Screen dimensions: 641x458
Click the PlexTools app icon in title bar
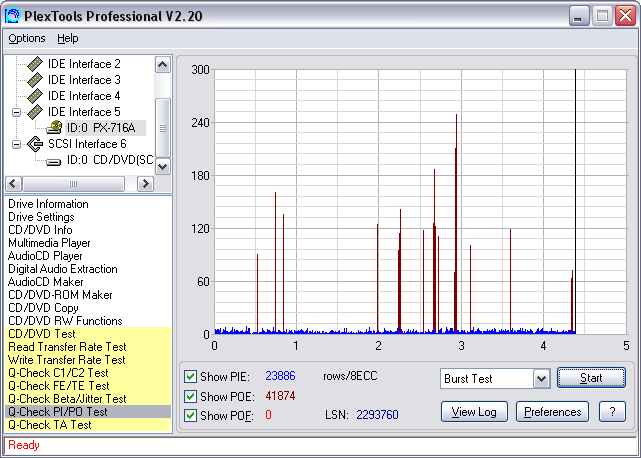click(x=13, y=16)
